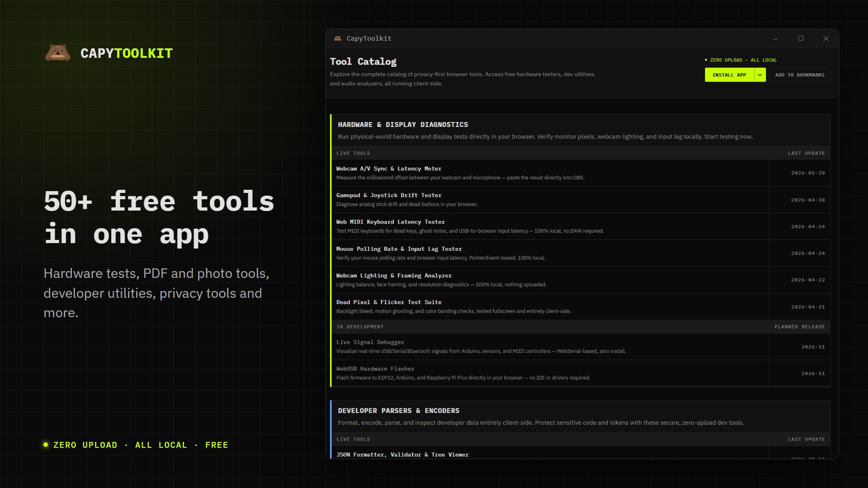This screenshot has height=488, width=868.
Task: Click Live Signal Debugger's 2026-11 release date
Action: pyautogui.click(x=813, y=347)
